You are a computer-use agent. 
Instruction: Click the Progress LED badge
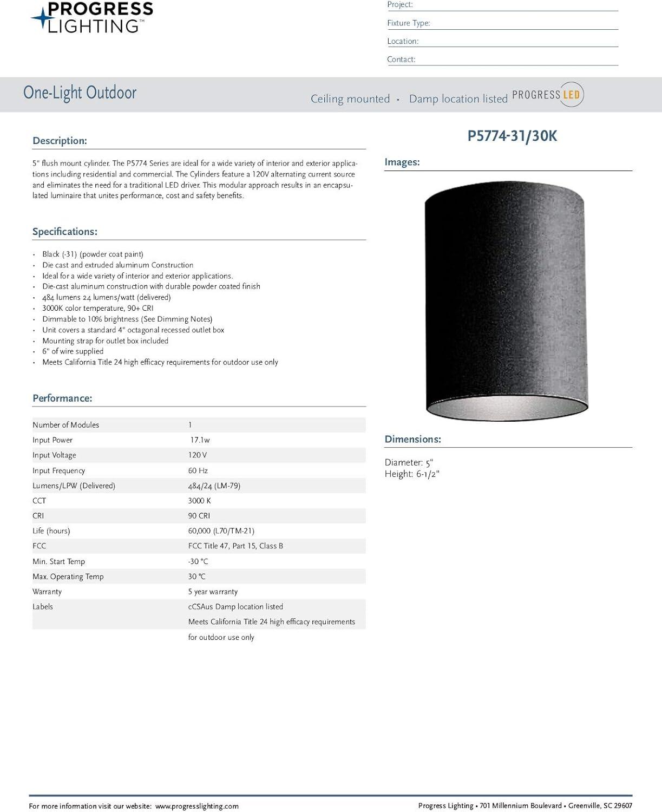coord(548,95)
